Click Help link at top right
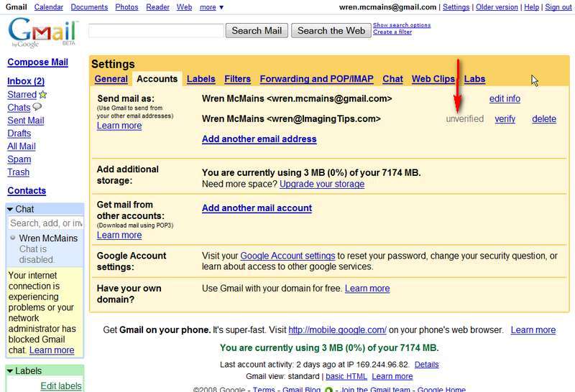This screenshot has width=575, height=392. [x=531, y=7]
